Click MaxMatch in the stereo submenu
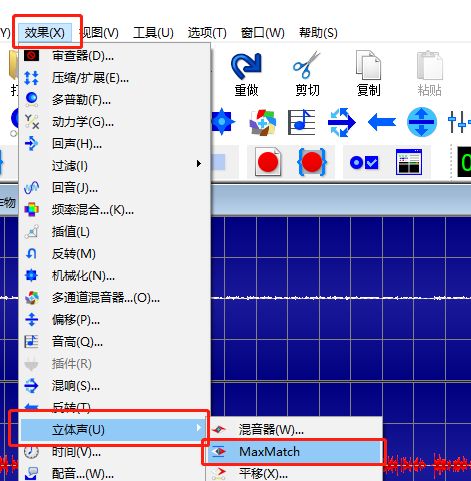 (x=294, y=452)
